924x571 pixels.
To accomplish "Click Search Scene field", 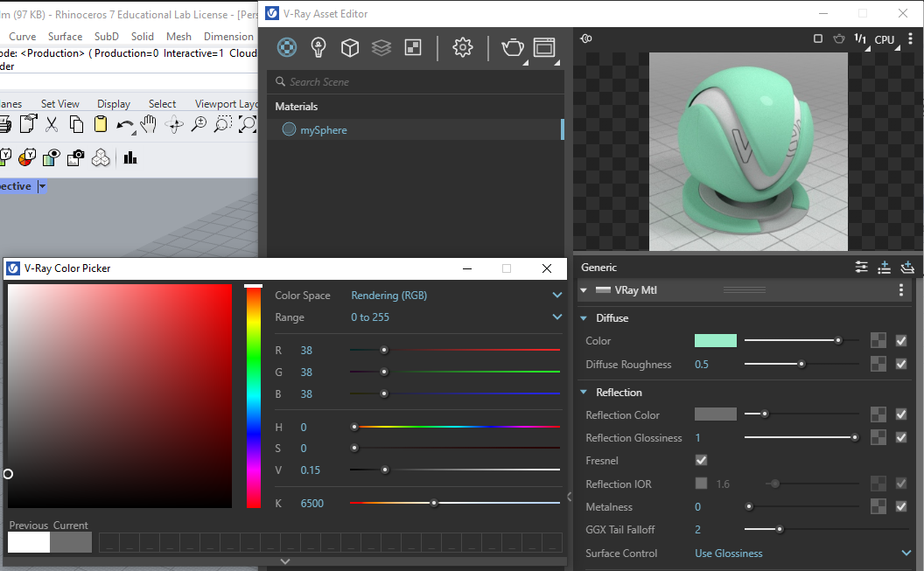I will point(416,82).
